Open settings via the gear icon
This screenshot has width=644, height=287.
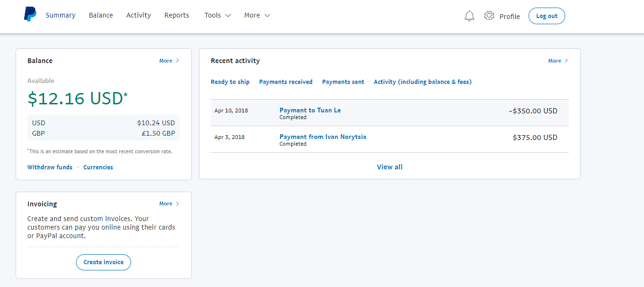click(489, 16)
